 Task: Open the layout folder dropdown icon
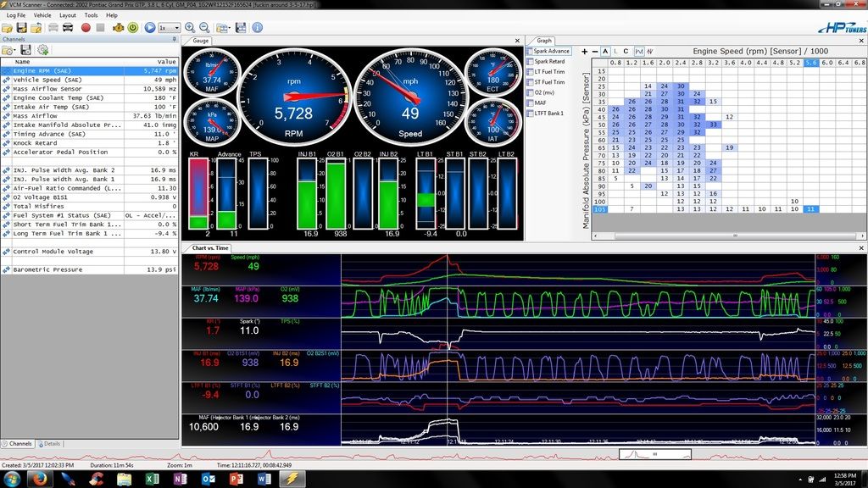223,27
